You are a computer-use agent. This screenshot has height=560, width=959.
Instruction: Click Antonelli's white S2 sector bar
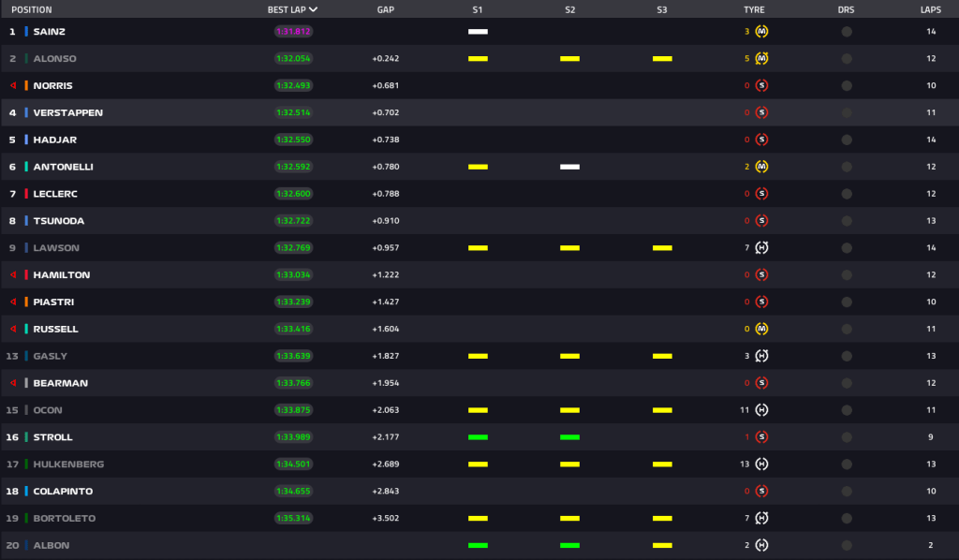569,167
